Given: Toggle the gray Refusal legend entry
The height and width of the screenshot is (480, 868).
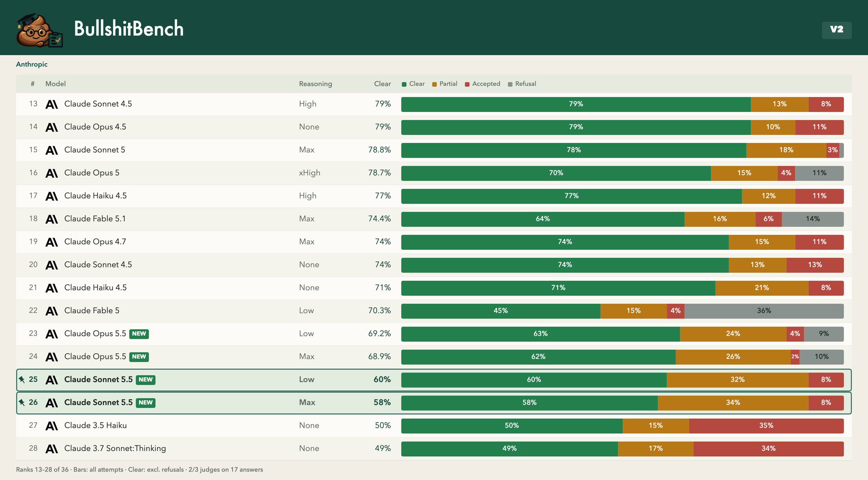Looking at the screenshot, I should point(522,84).
